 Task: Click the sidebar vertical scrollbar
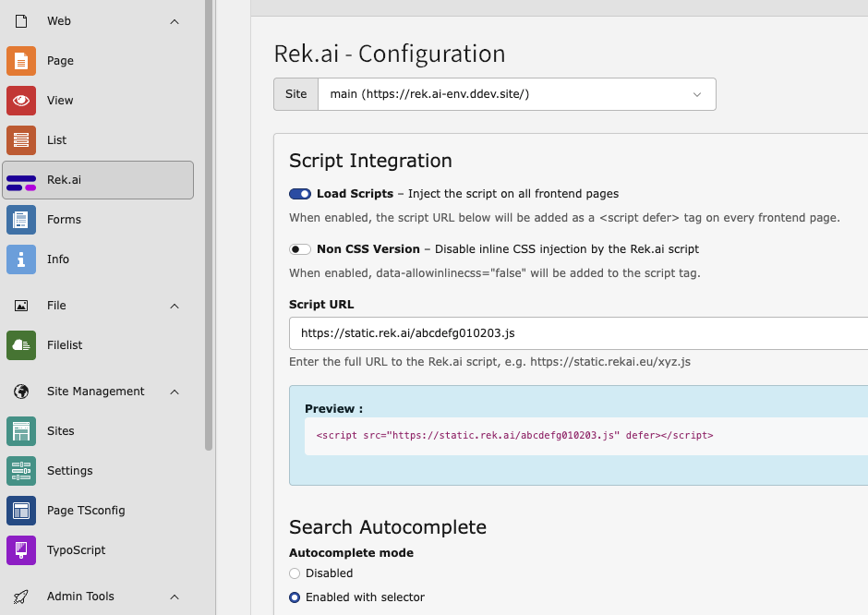[209, 224]
